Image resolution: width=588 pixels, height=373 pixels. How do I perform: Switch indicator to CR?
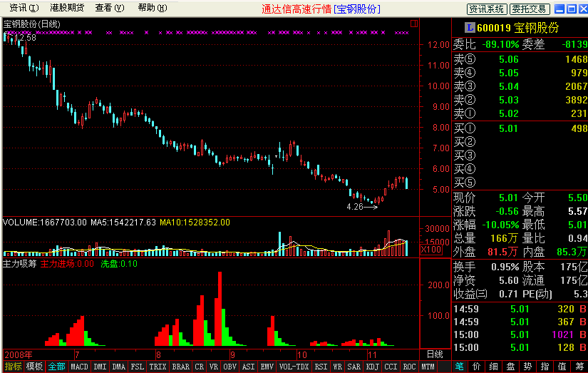[x=200, y=367]
